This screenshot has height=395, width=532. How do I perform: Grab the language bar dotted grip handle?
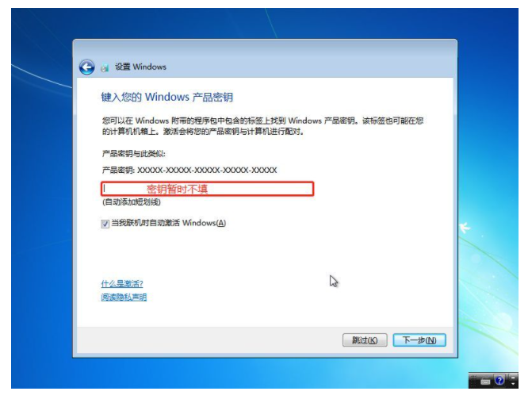[x=473, y=381]
